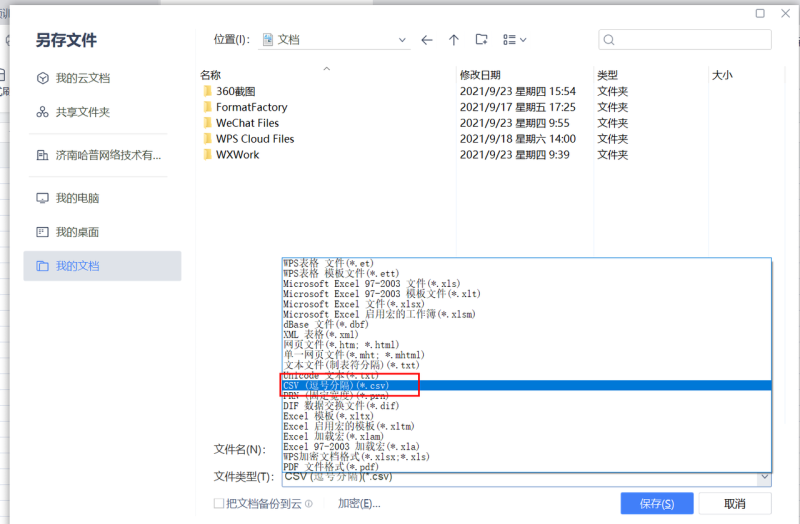The width and height of the screenshot is (800, 524).
Task: Choose Excel 97-2003 模板文件(*.xlt)
Action: [527, 294]
